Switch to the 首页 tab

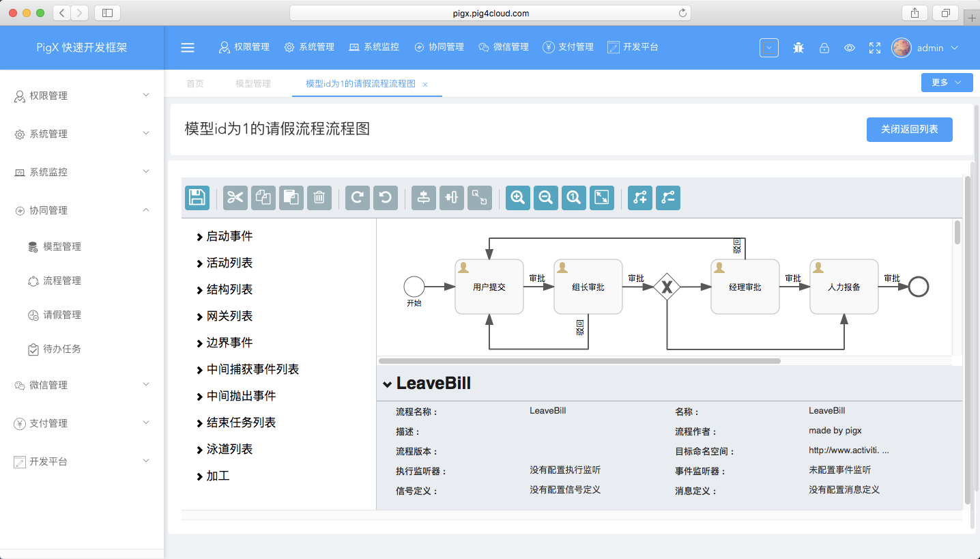tap(195, 83)
